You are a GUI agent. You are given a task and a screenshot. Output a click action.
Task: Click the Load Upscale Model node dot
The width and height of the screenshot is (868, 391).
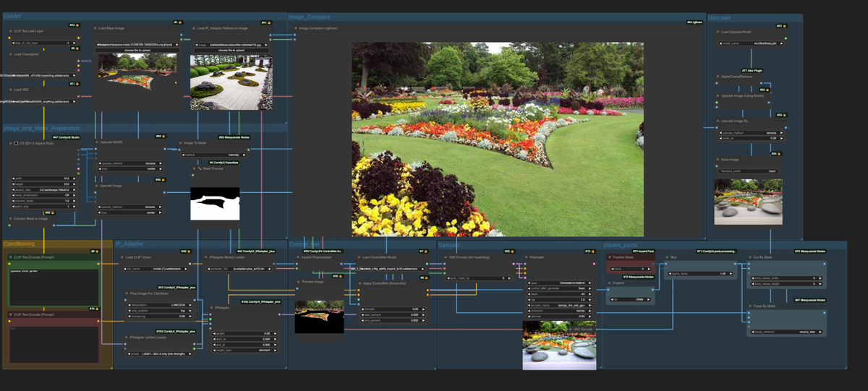pyautogui.click(x=718, y=32)
